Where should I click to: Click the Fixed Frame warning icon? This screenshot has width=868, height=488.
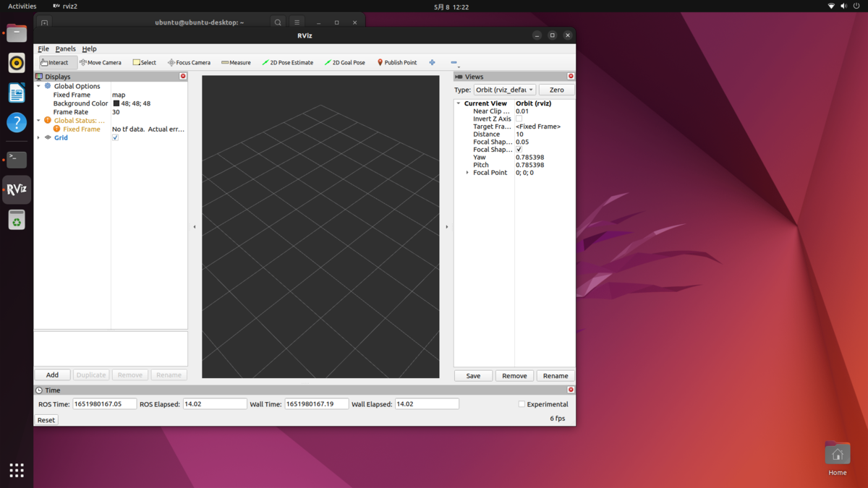[x=56, y=129]
